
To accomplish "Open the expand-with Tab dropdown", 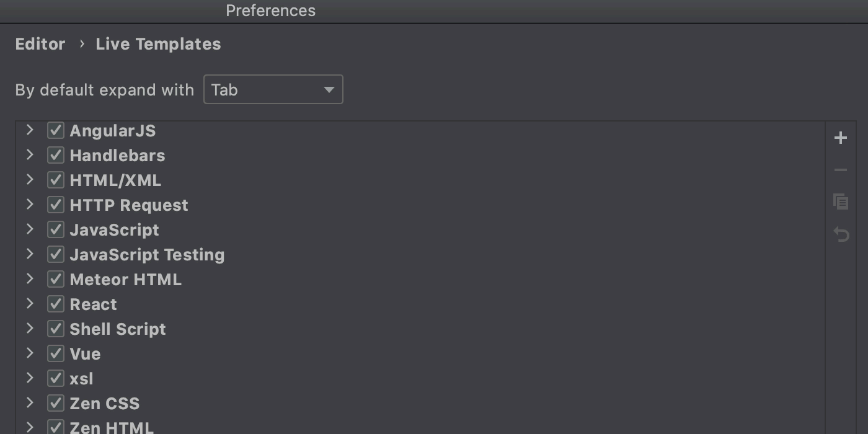I will click(x=273, y=90).
